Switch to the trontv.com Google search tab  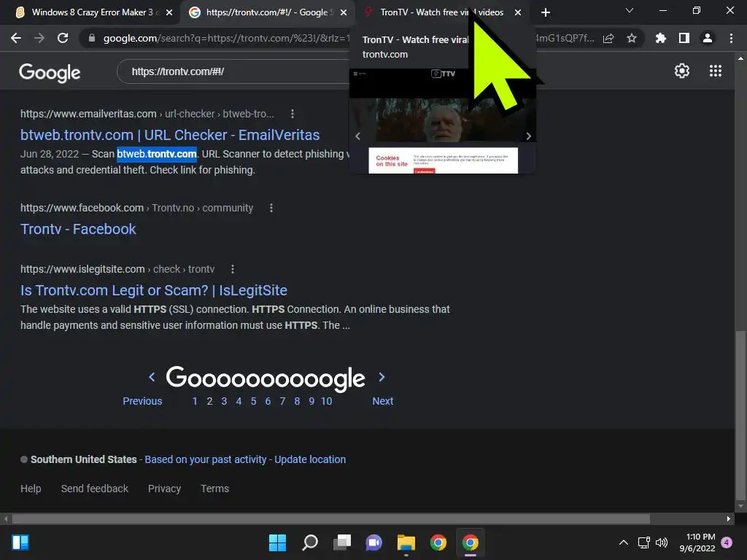[267, 12]
